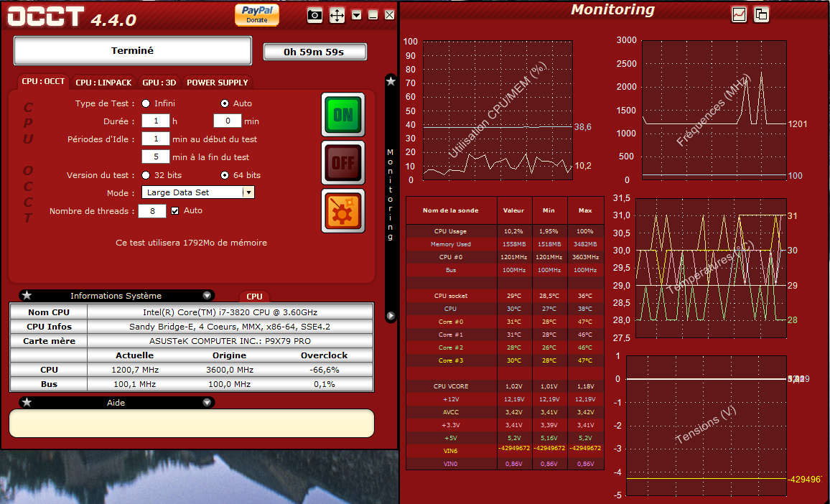Image resolution: width=830 pixels, height=504 pixels.
Task: Switch to the CPU : LINPACK tab
Action: pos(103,83)
